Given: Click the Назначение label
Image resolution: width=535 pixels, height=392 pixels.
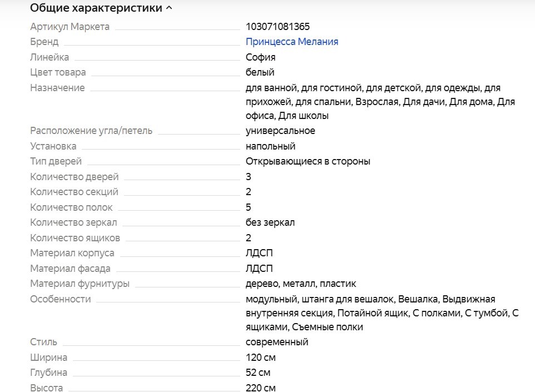Looking at the screenshot, I should (57, 88).
